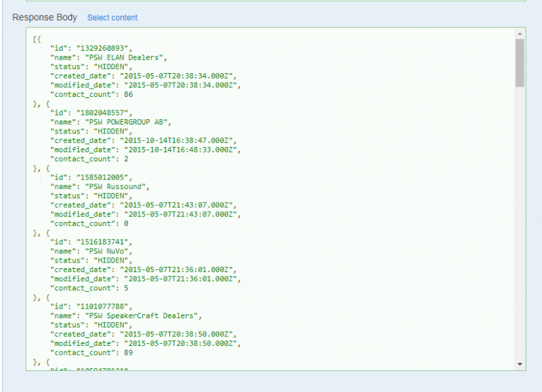Click the id value "1329260893"
The height and width of the screenshot is (392, 542).
[102, 48]
